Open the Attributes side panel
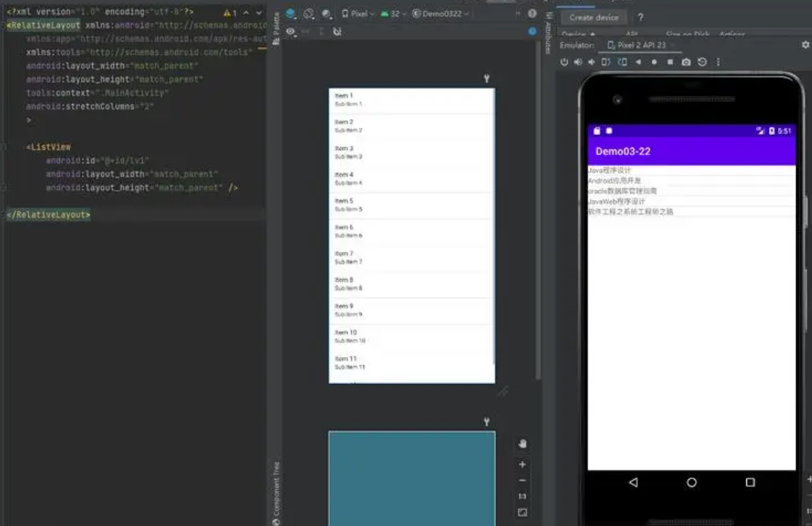The width and height of the screenshot is (812, 526). coord(548,32)
